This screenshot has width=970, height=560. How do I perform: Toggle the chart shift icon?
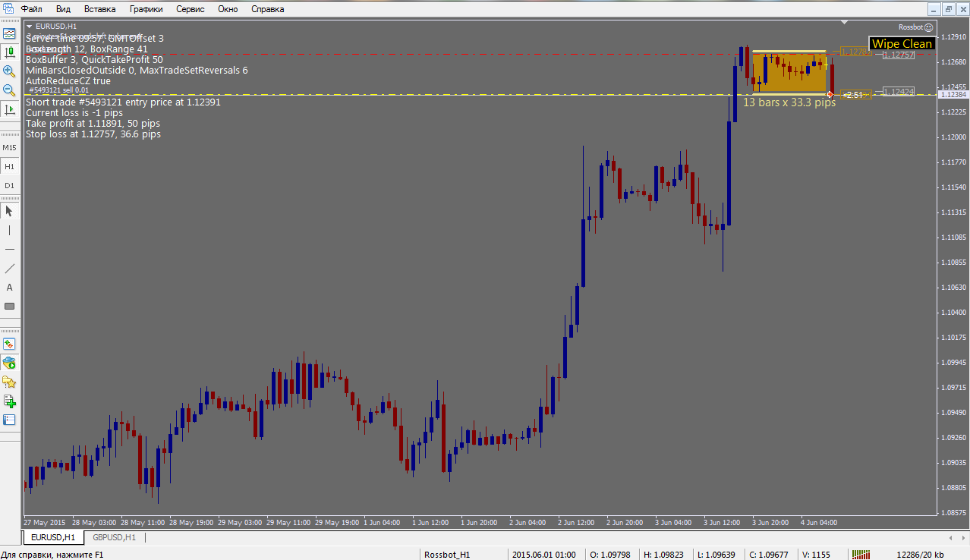[x=9, y=109]
